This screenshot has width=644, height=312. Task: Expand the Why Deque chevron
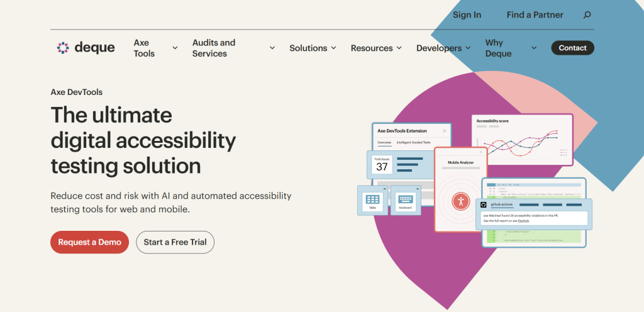(x=534, y=48)
